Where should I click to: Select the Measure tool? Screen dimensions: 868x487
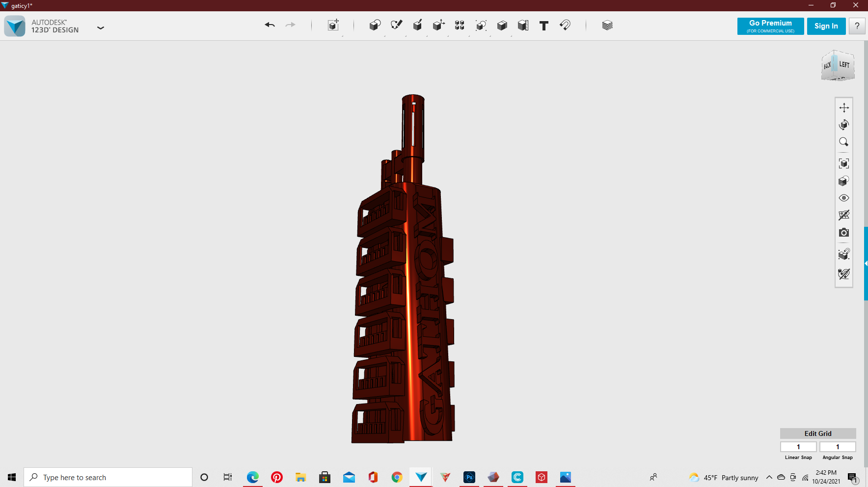(x=523, y=26)
